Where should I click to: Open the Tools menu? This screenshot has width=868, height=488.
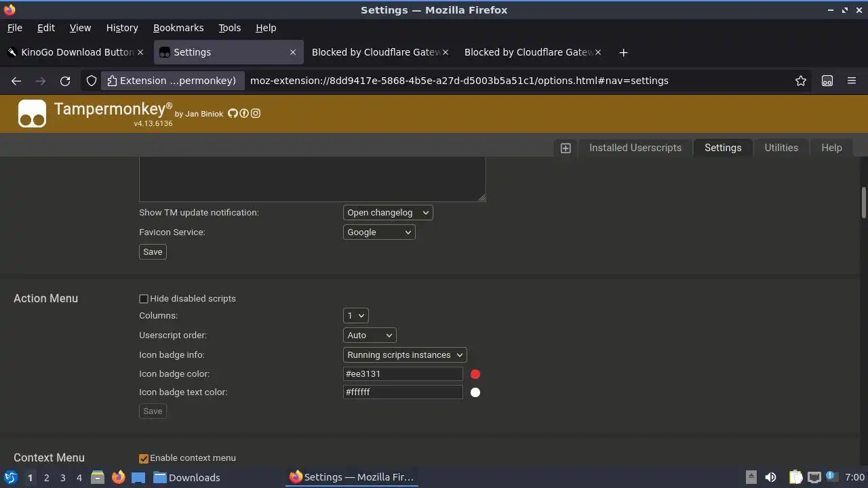pos(230,28)
